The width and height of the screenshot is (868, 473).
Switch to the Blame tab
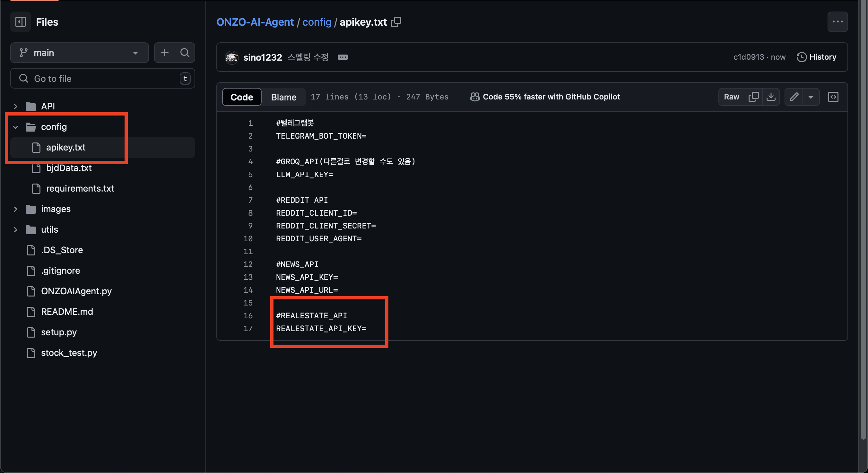(284, 97)
